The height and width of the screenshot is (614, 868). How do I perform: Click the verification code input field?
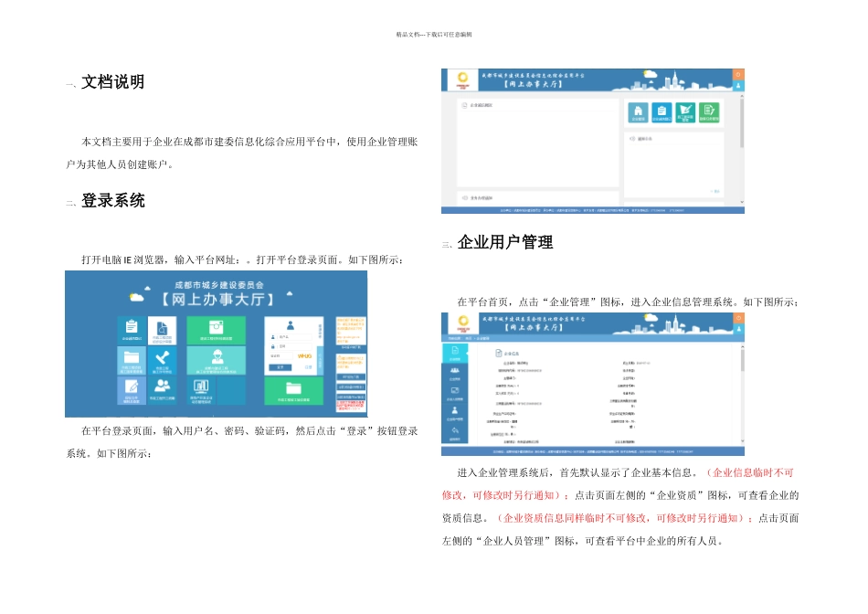click(x=281, y=356)
